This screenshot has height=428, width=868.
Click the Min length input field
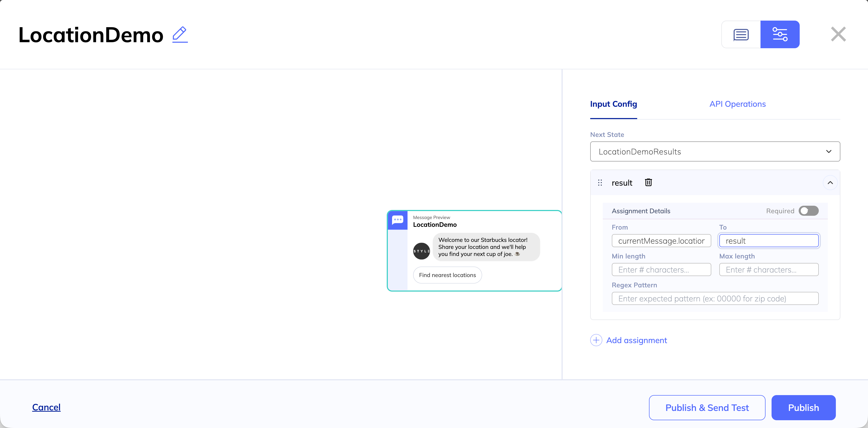click(661, 270)
